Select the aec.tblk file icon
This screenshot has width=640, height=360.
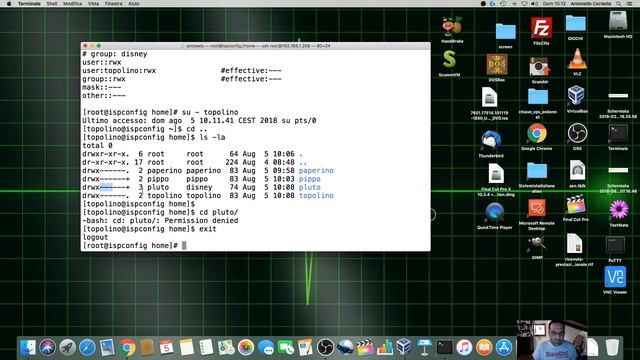577,171
